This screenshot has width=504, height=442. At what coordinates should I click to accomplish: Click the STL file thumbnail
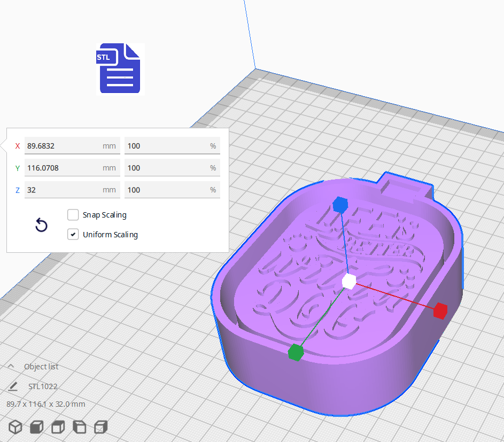[120, 69]
